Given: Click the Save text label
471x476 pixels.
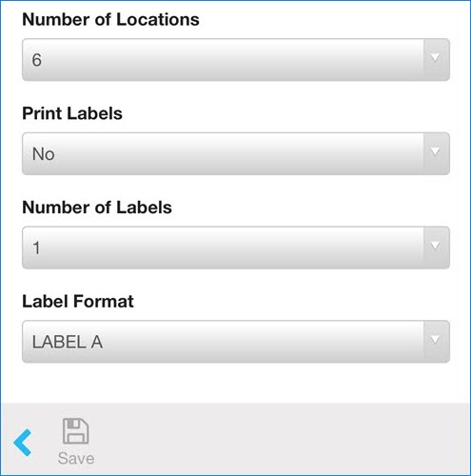Looking at the screenshot, I should click(x=76, y=459).
